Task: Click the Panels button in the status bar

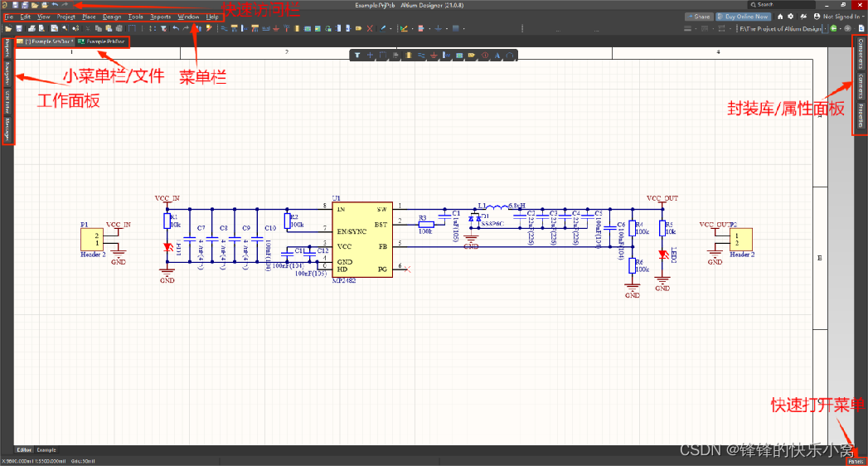Action: coord(856,462)
